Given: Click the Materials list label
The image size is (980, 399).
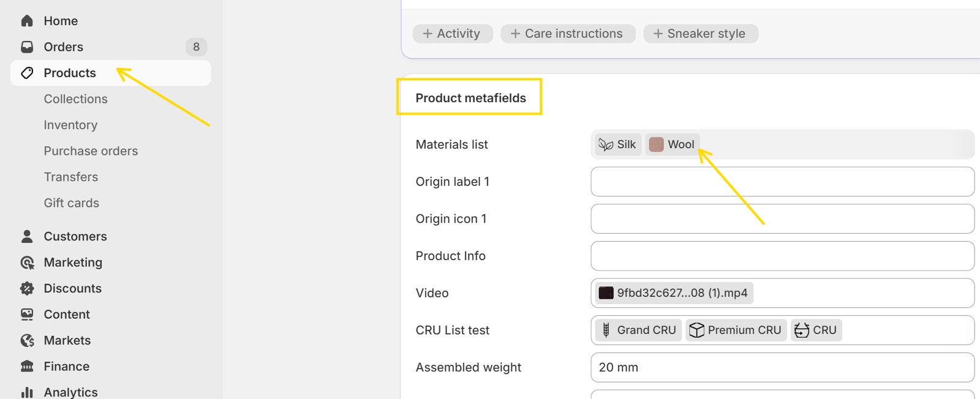Looking at the screenshot, I should (x=451, y=144).
